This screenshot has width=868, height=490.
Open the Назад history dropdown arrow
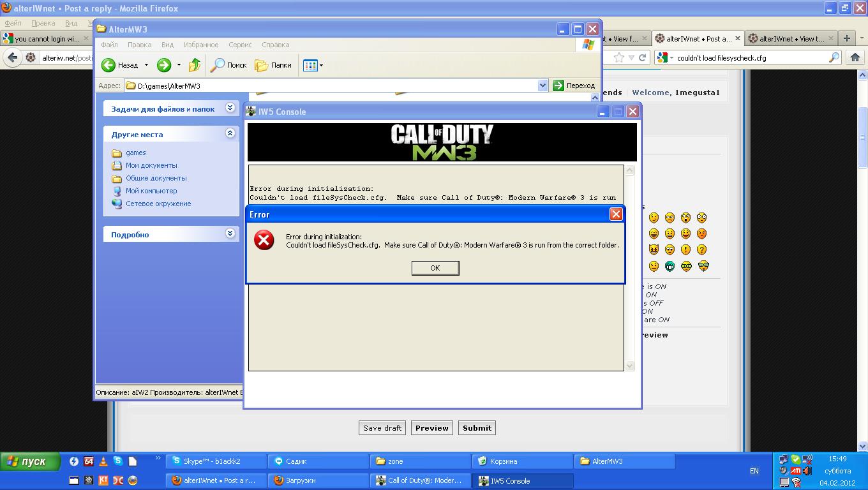146,65
